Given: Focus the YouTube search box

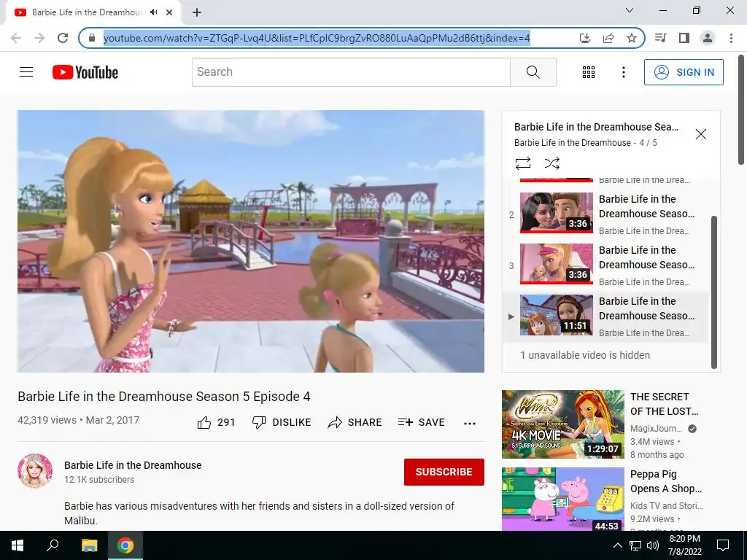Looking at the screenshot, I should pyautogui.click(x=351, y=72).
